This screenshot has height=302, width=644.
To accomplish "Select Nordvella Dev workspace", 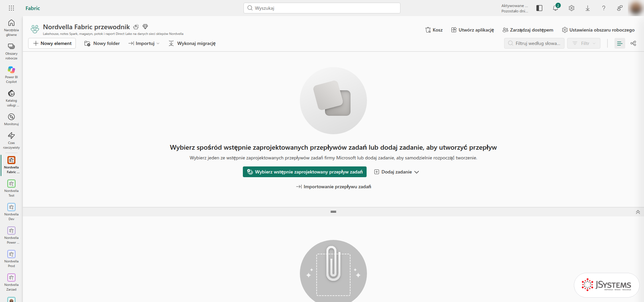I will (11, 212).
